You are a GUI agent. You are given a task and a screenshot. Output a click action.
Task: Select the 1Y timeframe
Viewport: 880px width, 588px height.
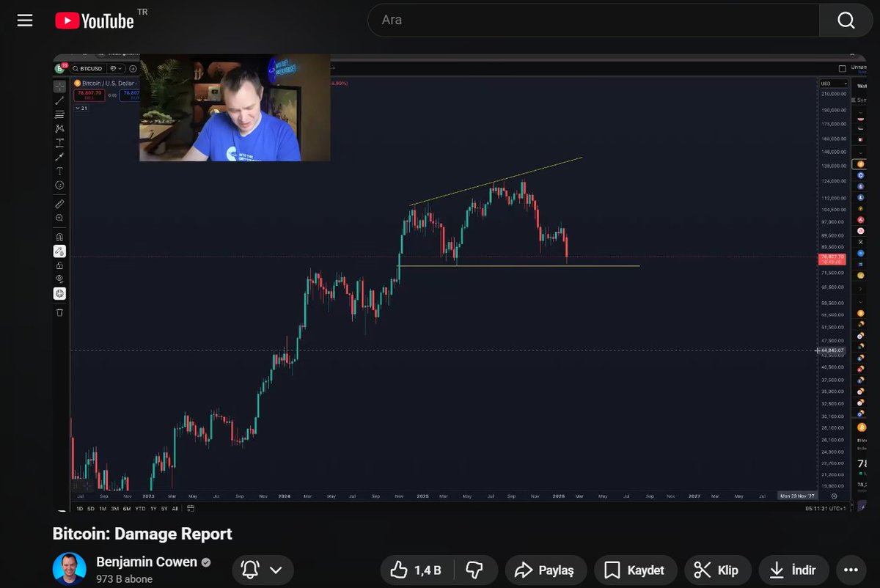tap(152, 507)
